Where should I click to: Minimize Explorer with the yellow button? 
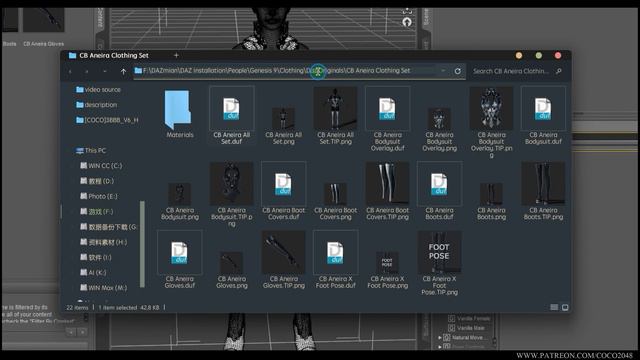(519, 56)
